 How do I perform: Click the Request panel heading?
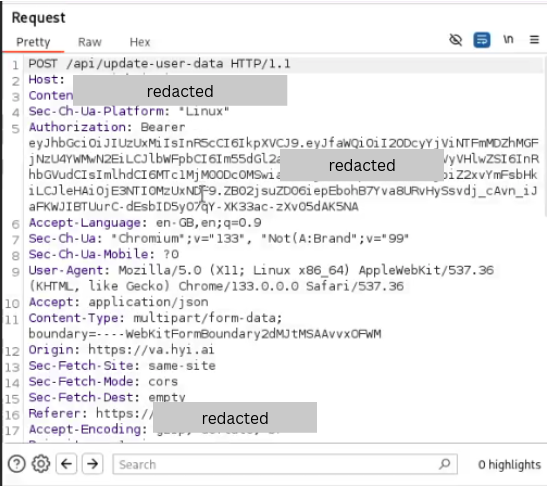tap(38, 18)
